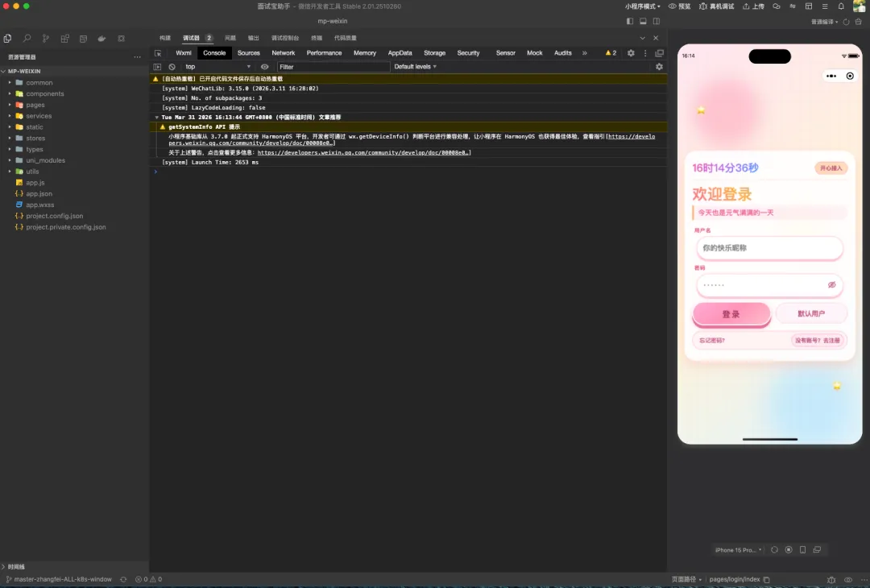Click the console Filter input
870x588 pixels.
(x=333, y=67)
